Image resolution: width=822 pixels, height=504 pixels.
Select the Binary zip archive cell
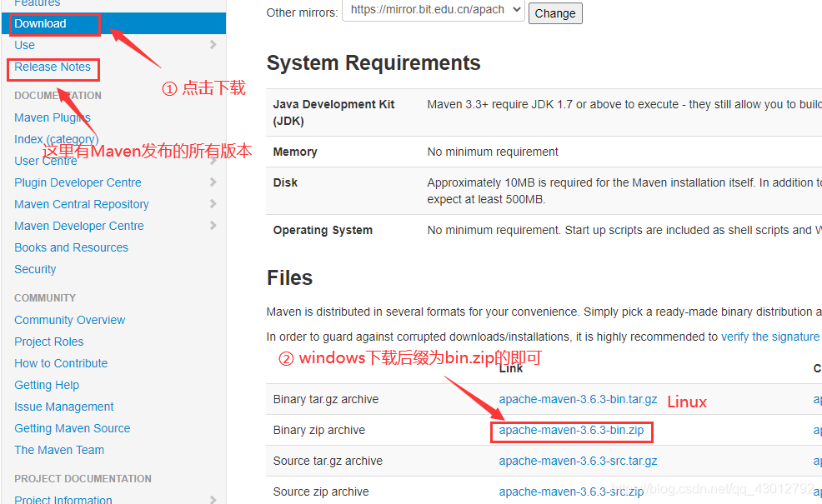tap(318, 430)
